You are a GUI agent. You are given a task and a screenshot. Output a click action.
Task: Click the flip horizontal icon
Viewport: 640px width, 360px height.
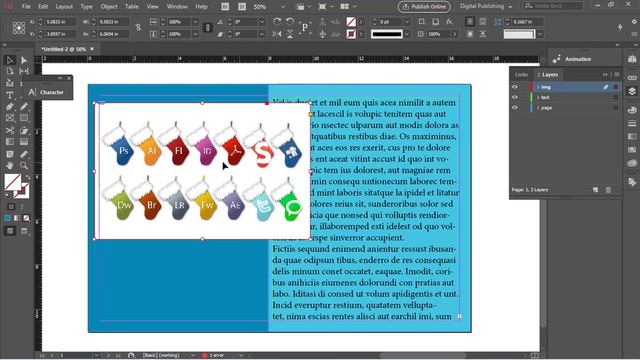tap(277, 34)
